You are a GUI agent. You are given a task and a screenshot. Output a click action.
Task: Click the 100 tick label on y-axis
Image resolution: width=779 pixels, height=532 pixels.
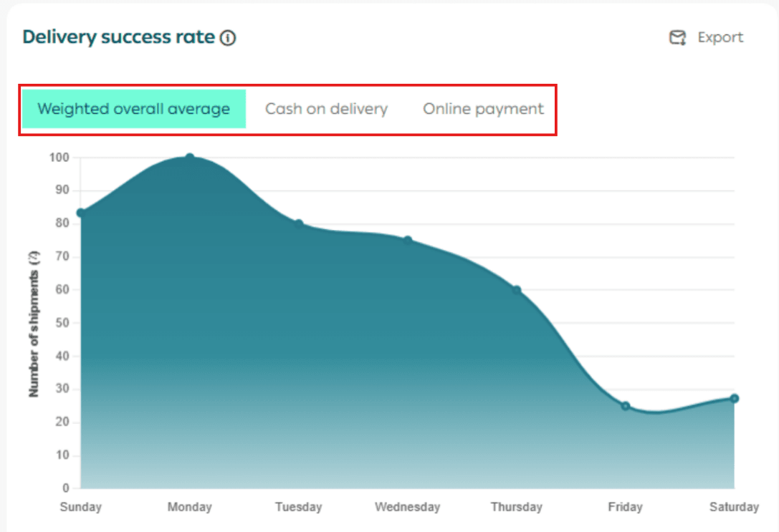point(59,158)
